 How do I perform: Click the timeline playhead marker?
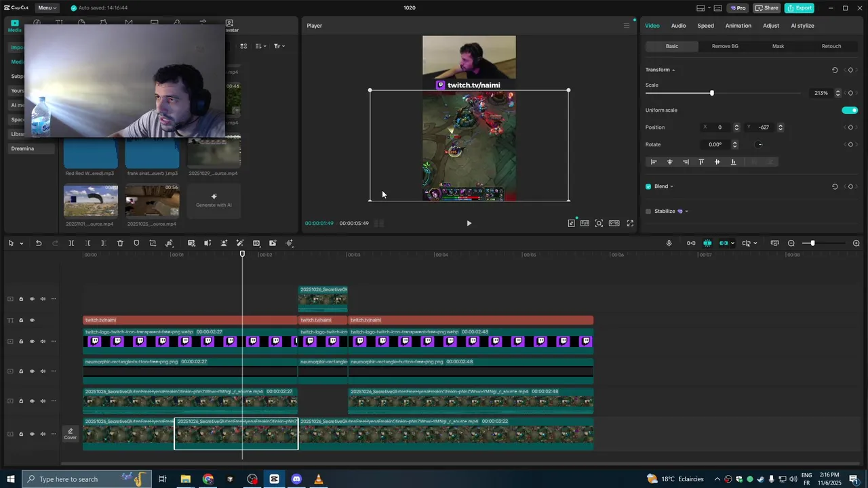click(242, 254)
